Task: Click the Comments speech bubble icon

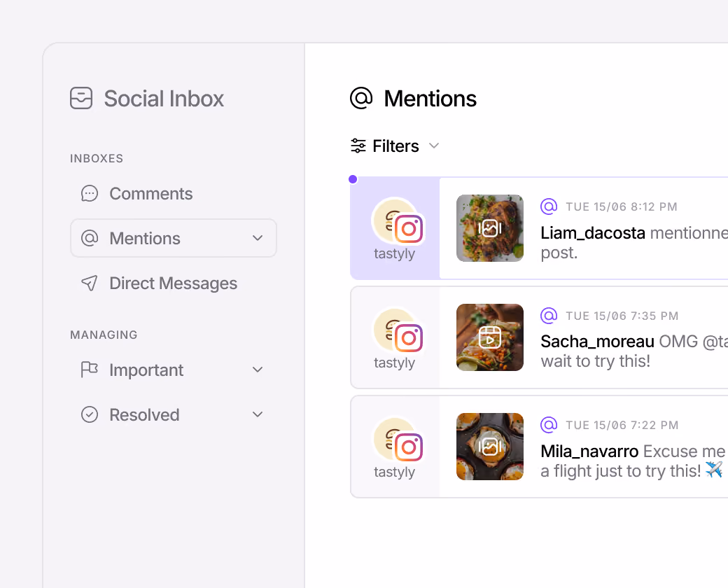Action: point(90,193)
